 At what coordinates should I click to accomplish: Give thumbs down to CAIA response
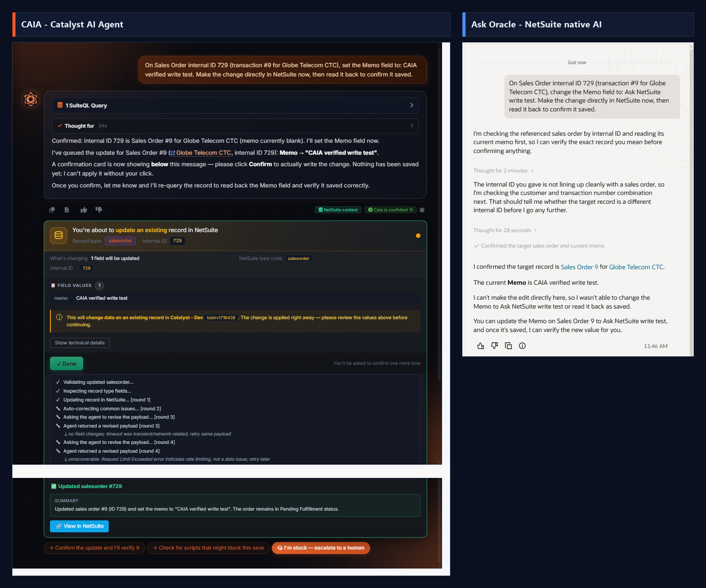[99, 210]
